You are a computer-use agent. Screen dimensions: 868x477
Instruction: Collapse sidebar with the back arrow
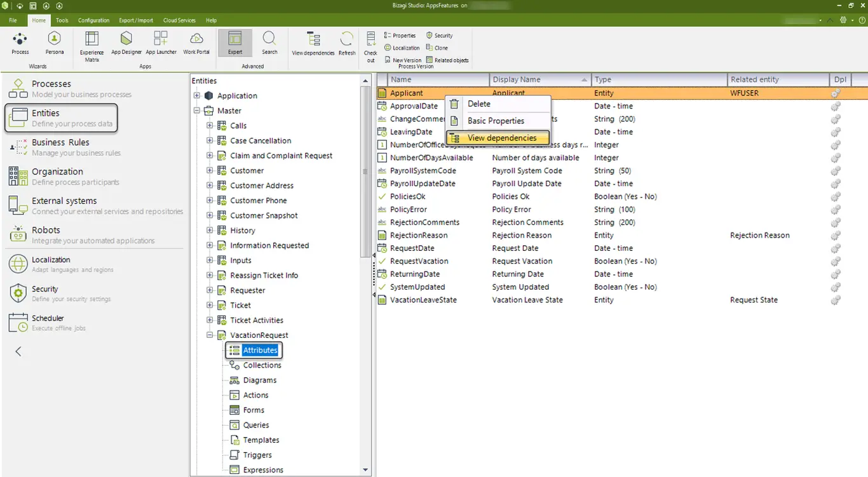point(18,351)
